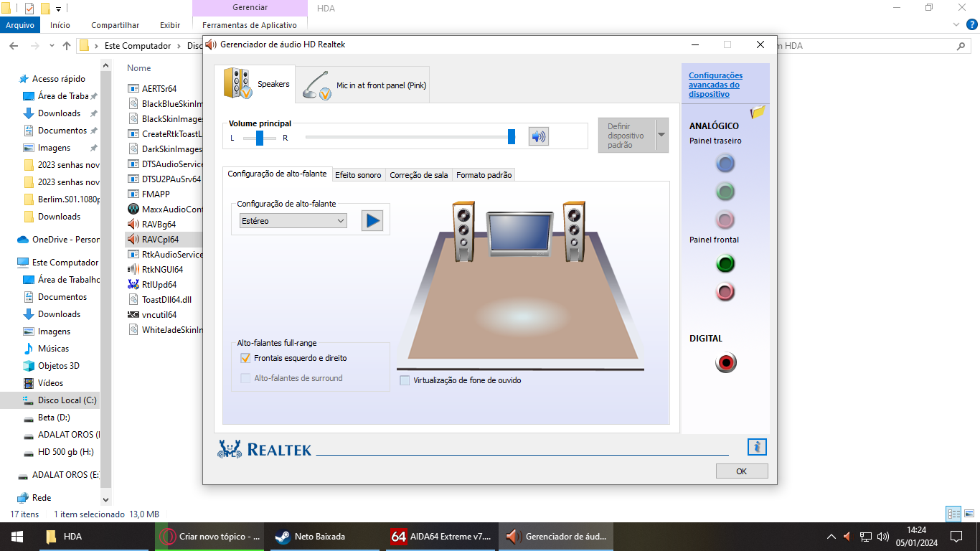This screenshot has height=551, width=980.
Task: Click the navigation pane scroll down arrow
Action: (106, 500)
